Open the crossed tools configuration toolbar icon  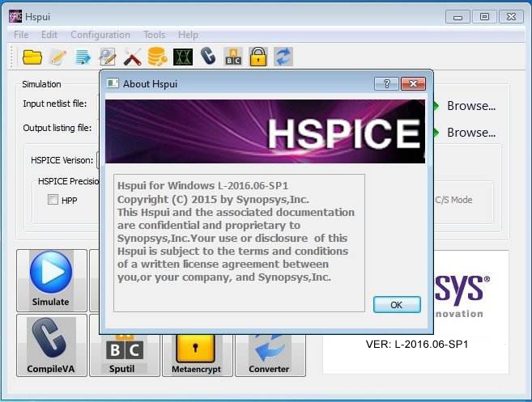coord(132,57)
